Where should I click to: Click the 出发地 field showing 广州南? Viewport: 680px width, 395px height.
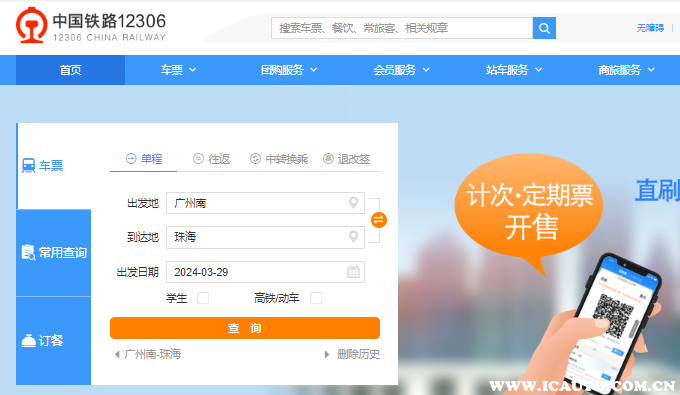click(265, 203)
